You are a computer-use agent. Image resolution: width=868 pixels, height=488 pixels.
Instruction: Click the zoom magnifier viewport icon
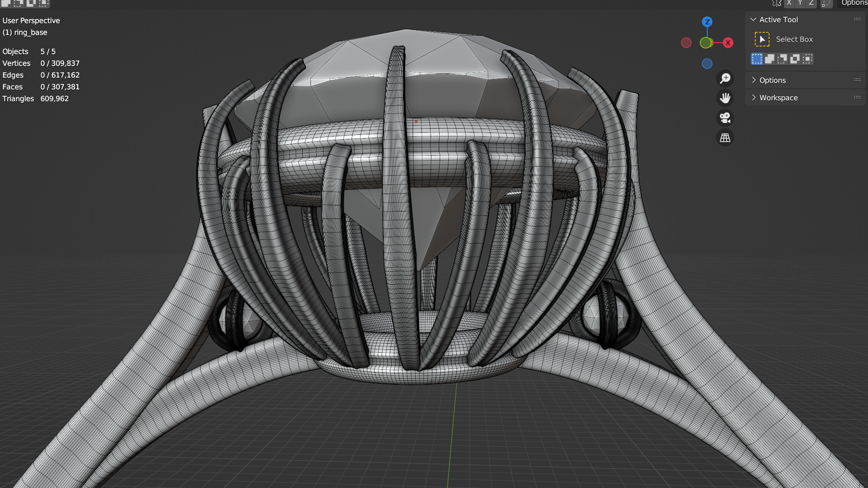coord(725,79)
